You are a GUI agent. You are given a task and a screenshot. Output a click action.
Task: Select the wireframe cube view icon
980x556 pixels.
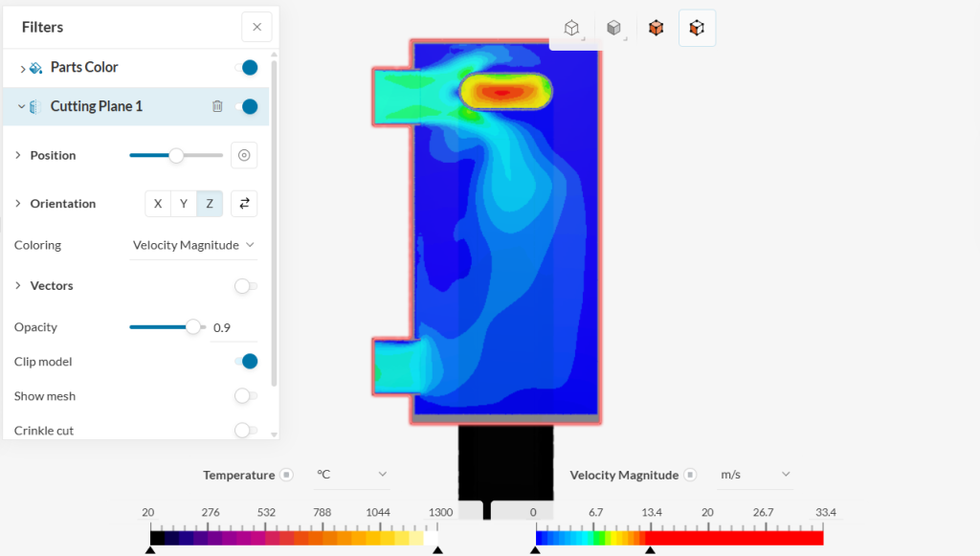point(571,29)
